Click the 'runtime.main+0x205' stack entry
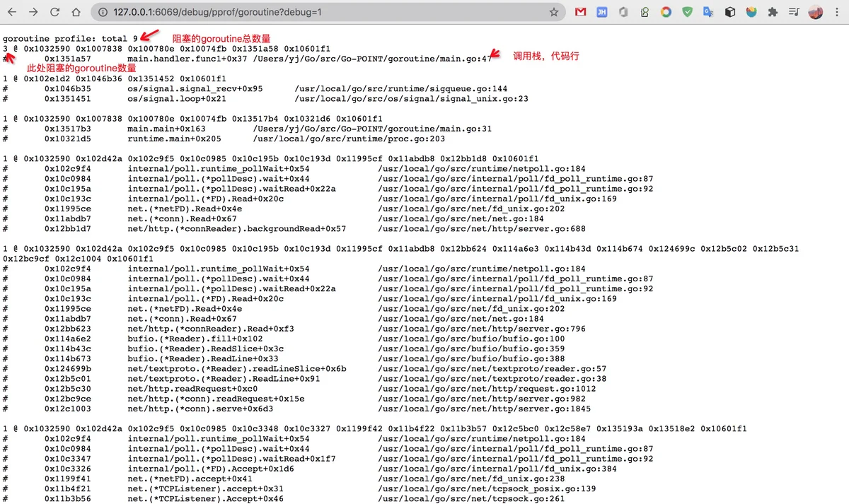The height and width of the screenshot is (504, 849). [174, 139]
